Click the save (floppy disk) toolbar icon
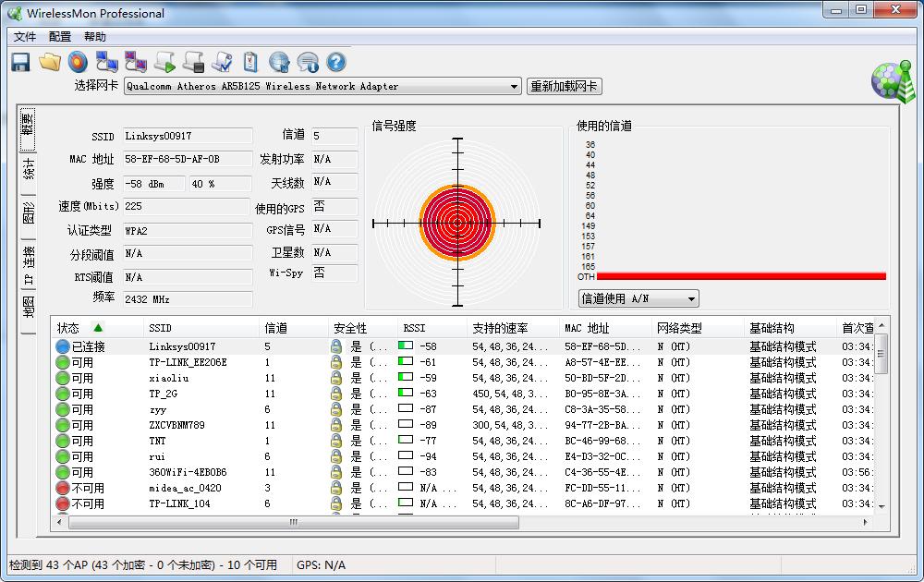The height and width of the screenshot is (582, 924). [20, 62]
